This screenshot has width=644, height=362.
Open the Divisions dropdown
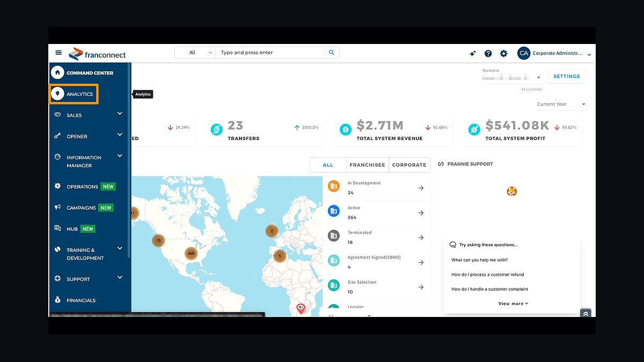511,77
